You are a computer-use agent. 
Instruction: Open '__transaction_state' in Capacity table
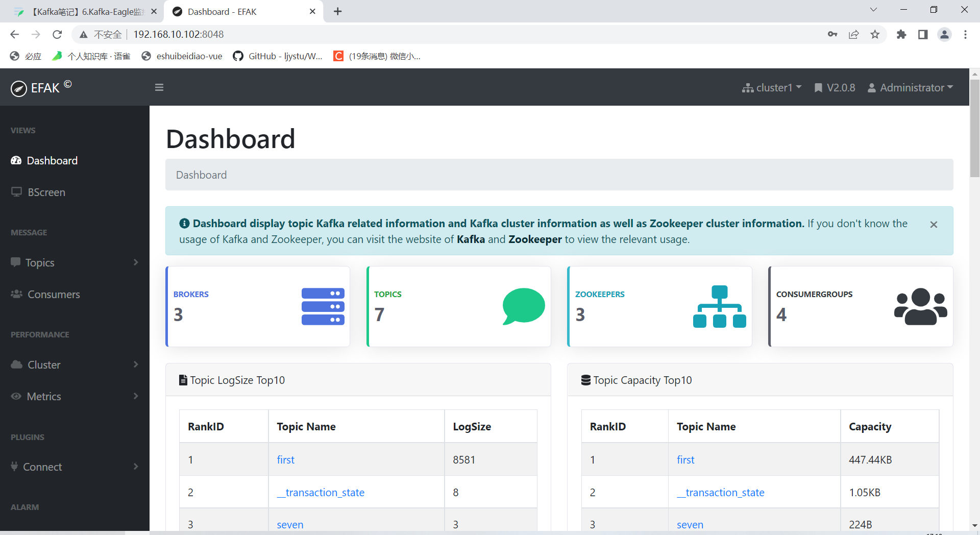tap(721, 493)
